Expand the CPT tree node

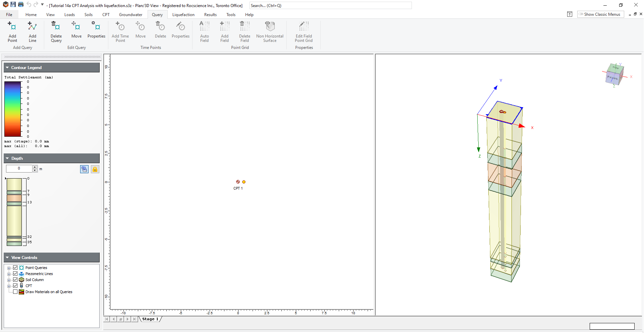coord(9,286)
